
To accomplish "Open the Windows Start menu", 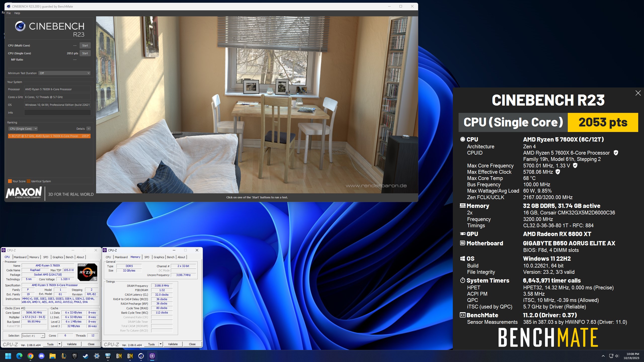I will pos(8,356).
